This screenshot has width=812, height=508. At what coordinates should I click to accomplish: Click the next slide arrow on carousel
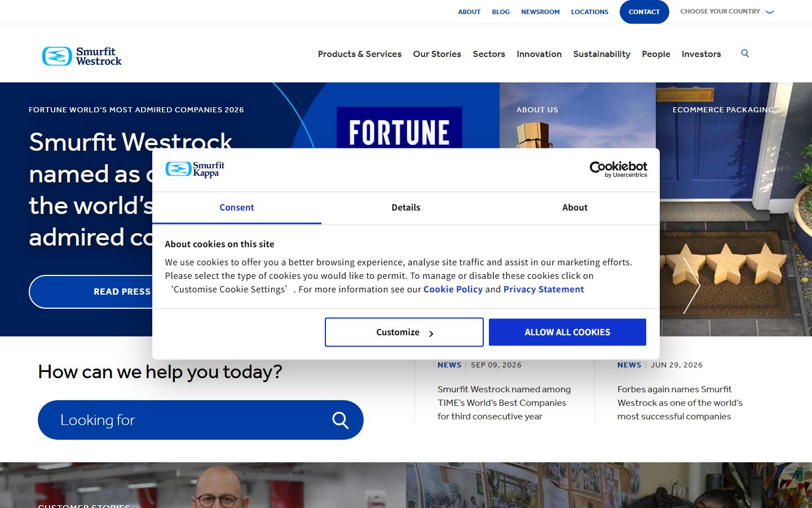[x=691, y=286]
